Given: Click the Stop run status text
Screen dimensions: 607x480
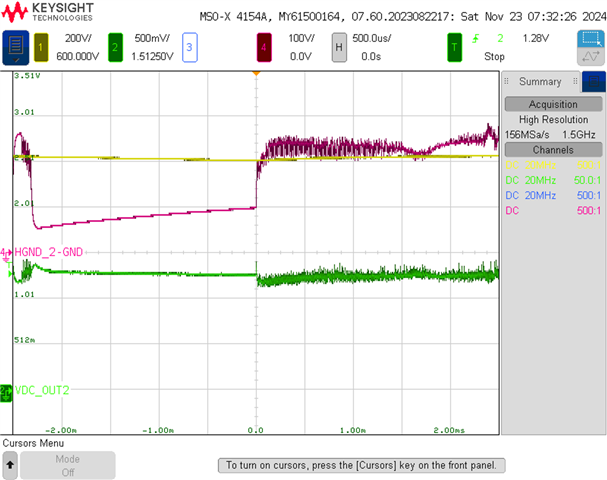Looking at the screenshot, I should tap(494, 57).
